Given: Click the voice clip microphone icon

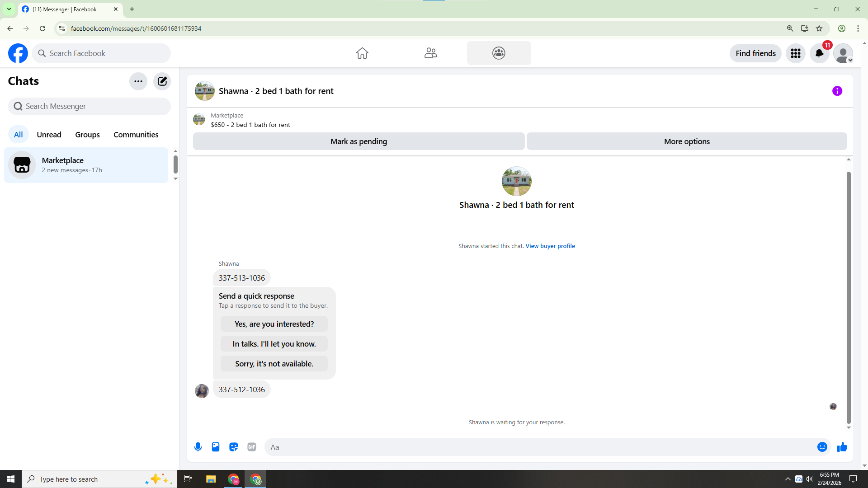Looking at the screenshot, I should coord(198,447).
